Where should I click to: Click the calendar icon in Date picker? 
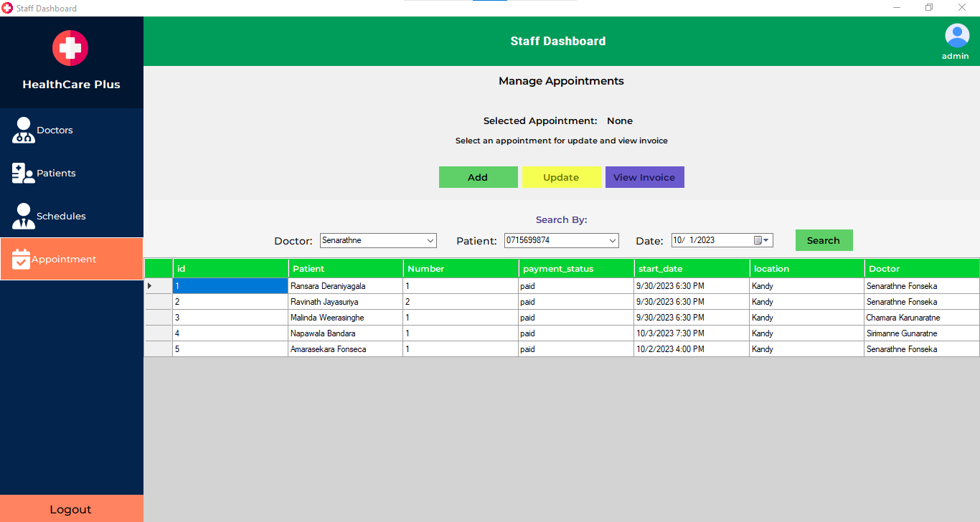point(758,241)
